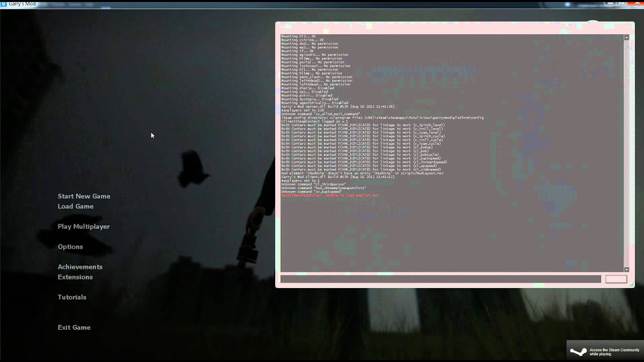This screenshot has width=644, height=362.
Task: Click the "maxplayers set to 1" console line
Action: tap(300, 180)
